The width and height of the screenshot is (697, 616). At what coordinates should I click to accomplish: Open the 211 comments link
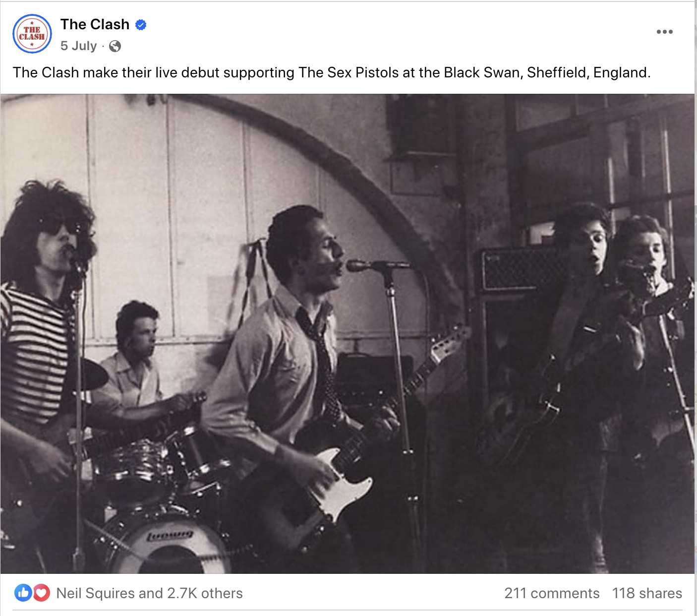click(x=552, y=593)
